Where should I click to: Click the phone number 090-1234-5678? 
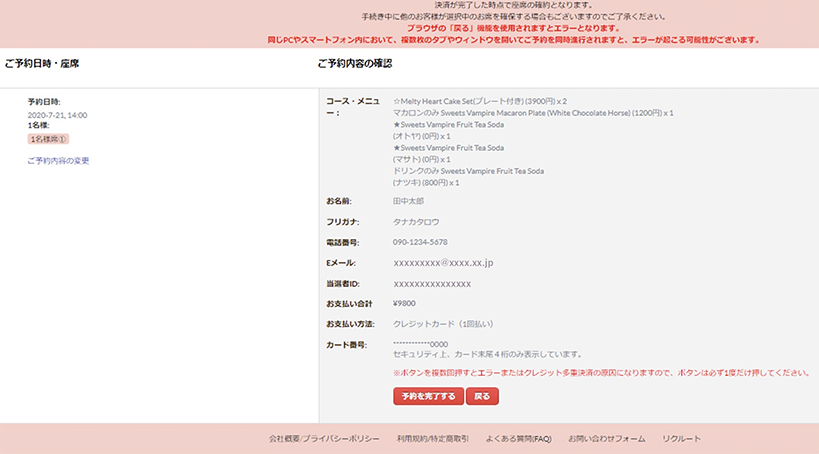pos(420,242)
